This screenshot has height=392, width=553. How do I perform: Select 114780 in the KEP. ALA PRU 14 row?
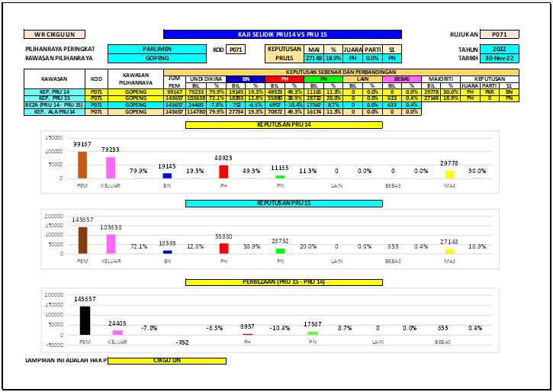(x=196, y=112)
